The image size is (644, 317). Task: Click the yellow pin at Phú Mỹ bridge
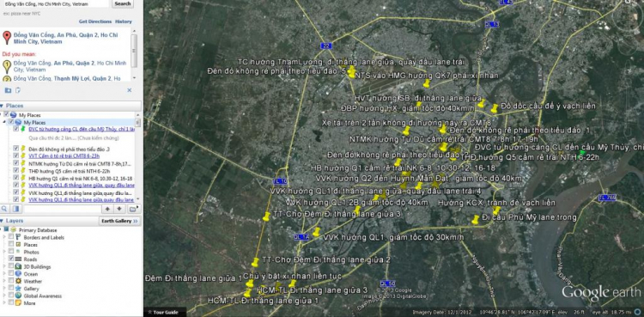coord(476,220)
